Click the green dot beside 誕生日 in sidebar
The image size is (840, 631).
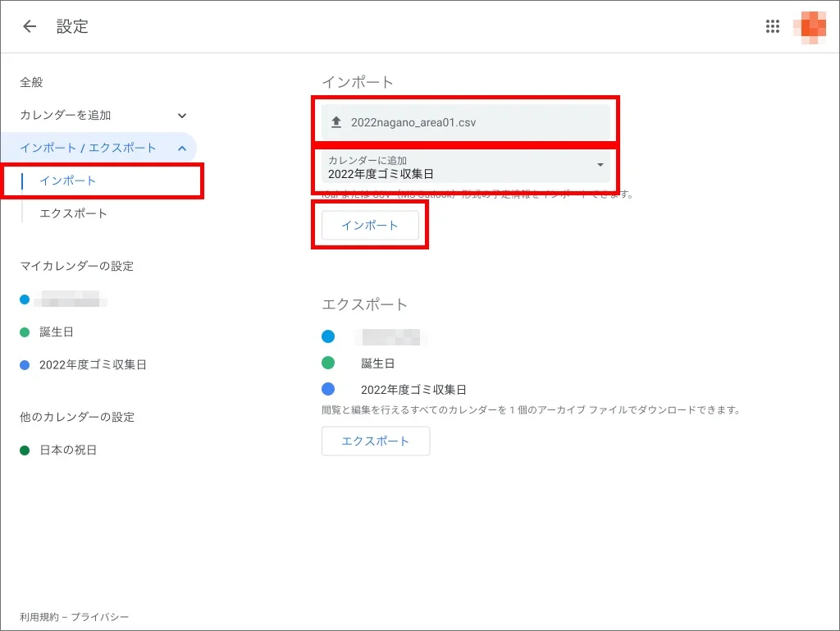click(25, 332)
